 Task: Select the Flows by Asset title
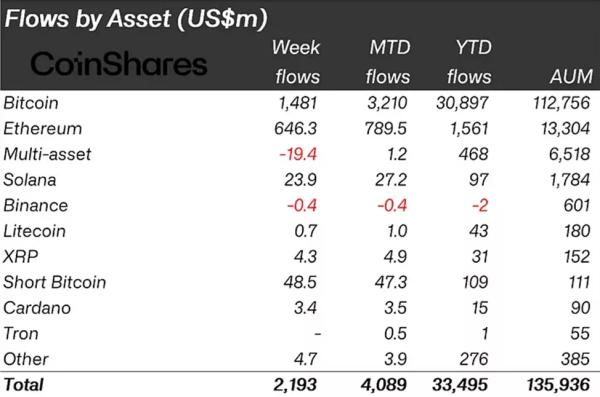tap(136, 18)
